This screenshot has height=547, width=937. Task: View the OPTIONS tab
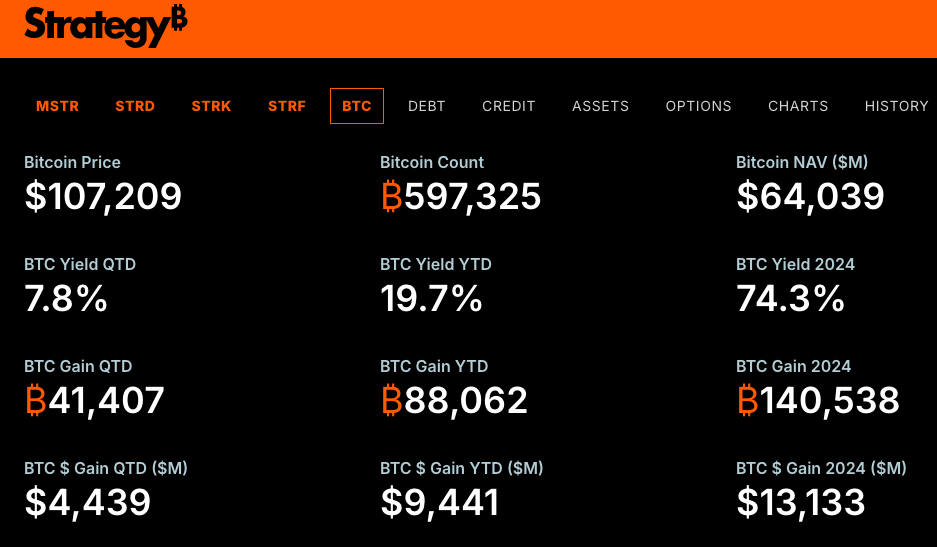coord(699,106)
